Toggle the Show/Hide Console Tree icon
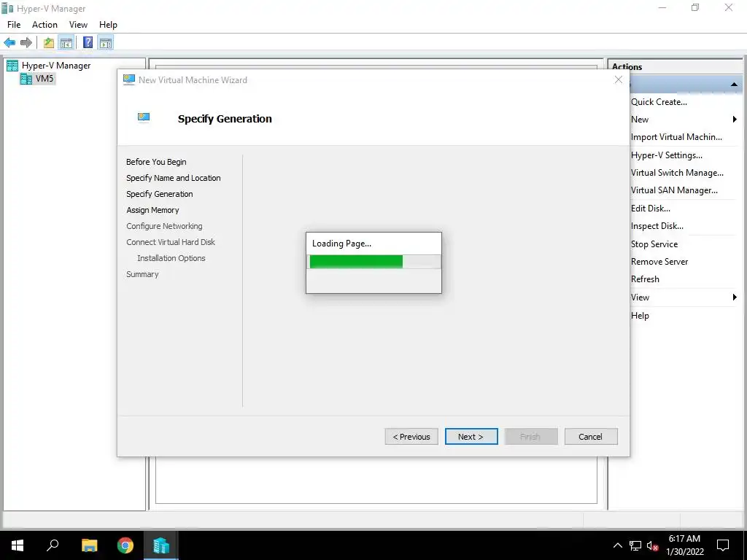747x560 pixels. point(66,43)
